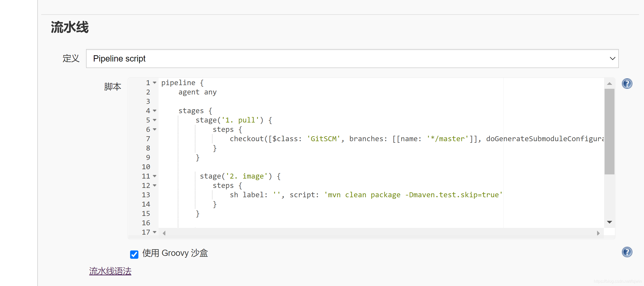The image size is (644, 286).
Task: Click the horizontal scrollbar track
Action: click(x=381, y=233)
